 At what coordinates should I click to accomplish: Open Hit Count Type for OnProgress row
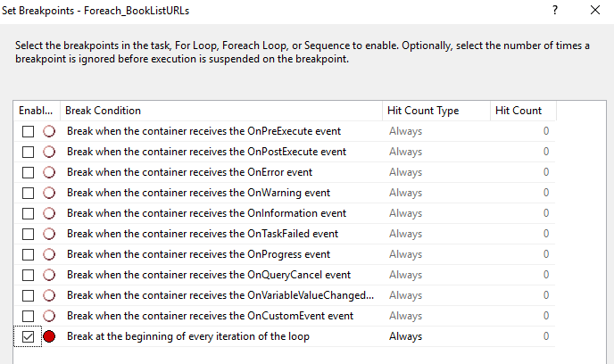pos(436,254)
